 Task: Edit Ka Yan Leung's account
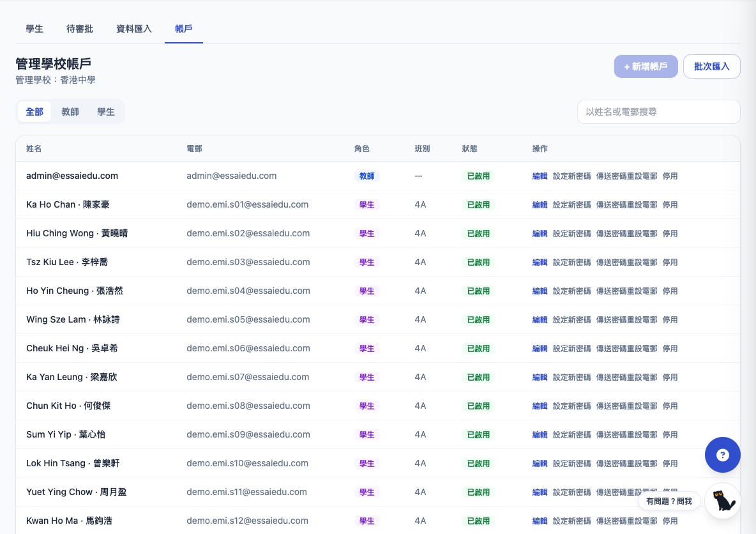point(540,378)
